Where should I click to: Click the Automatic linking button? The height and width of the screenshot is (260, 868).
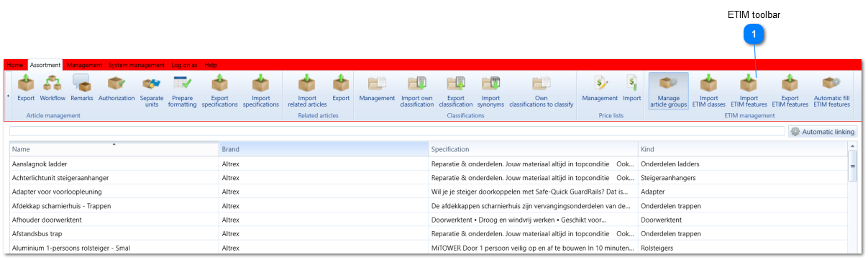823,132
